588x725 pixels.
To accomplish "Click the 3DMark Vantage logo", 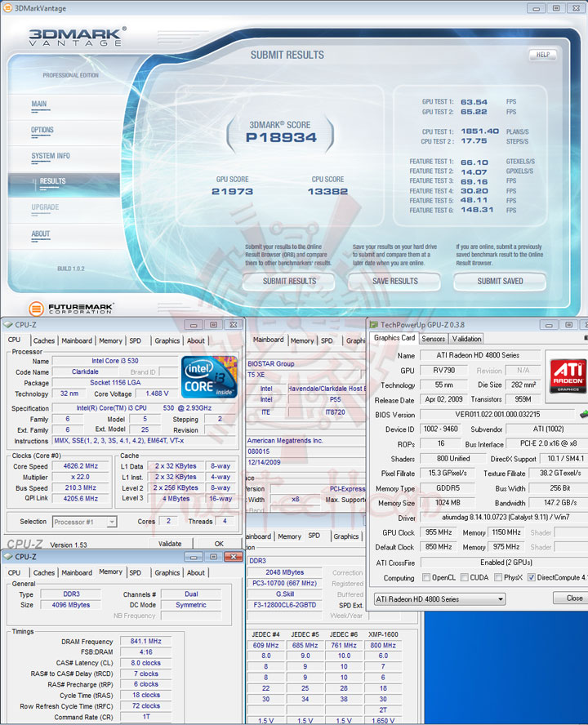I will [x=78, y=37].
